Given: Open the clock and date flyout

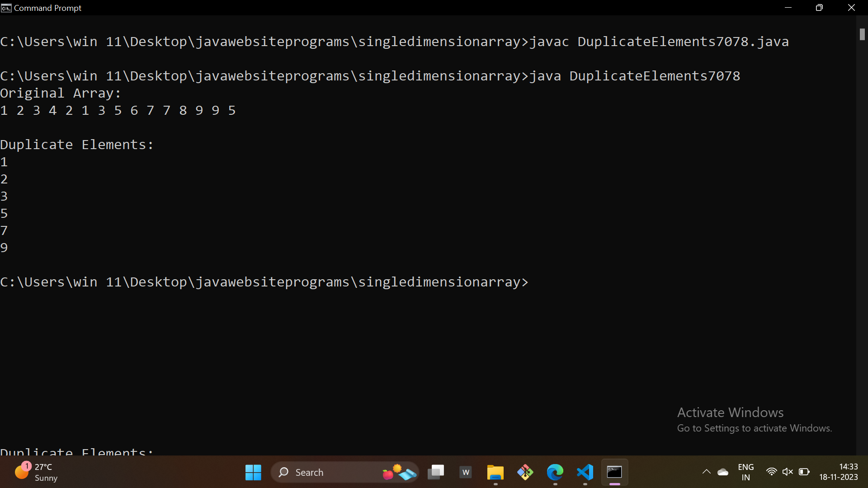Looking at the screenshot, I should pyautogui.click(x=838, y=472).
